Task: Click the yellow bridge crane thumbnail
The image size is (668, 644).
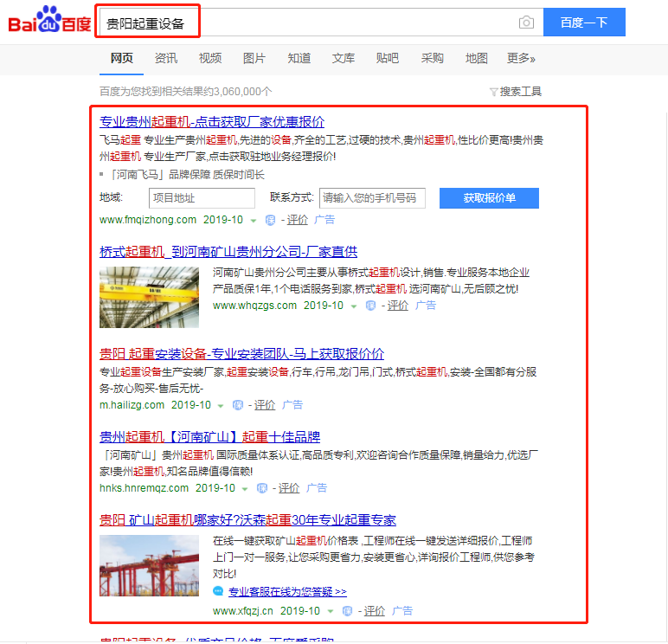Action: click(x=149, y=297)
